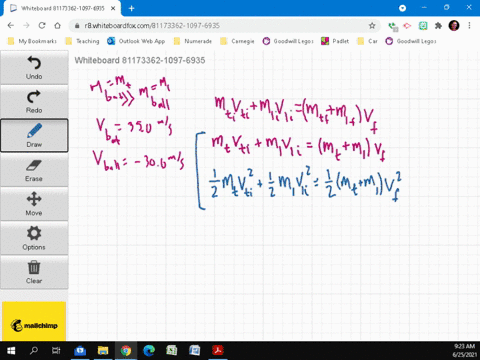Reload the whiteboard page
The image size is (480, 360).
coord(42,26)
